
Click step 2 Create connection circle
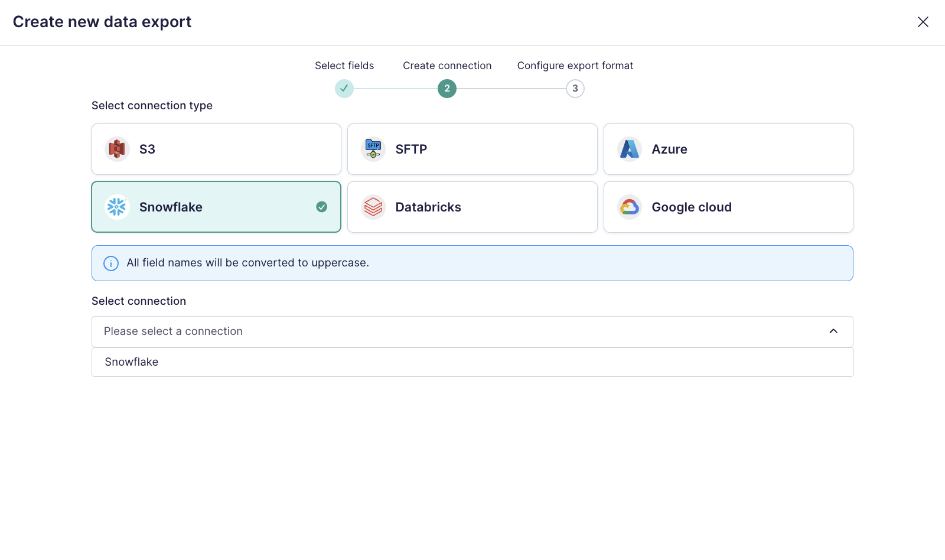pos(447,89)
